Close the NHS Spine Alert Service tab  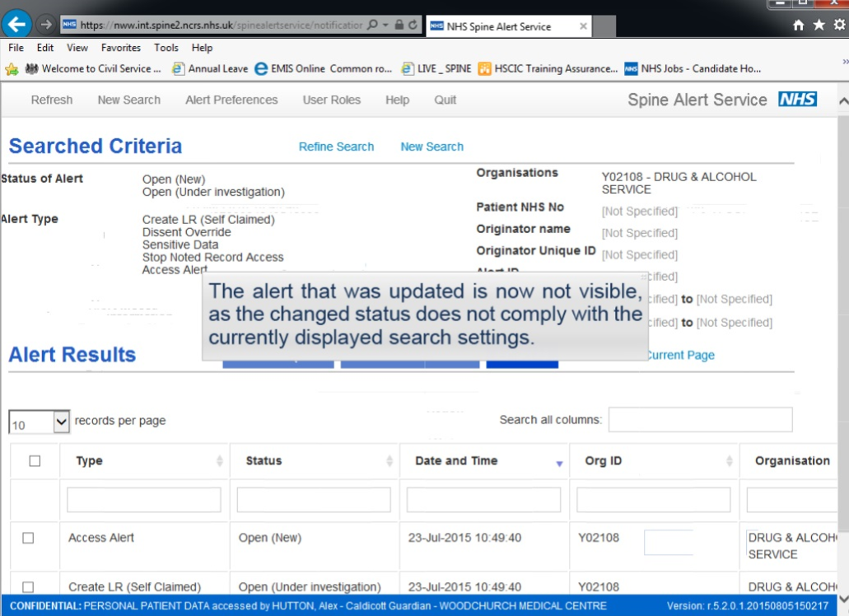pos(583,26)
